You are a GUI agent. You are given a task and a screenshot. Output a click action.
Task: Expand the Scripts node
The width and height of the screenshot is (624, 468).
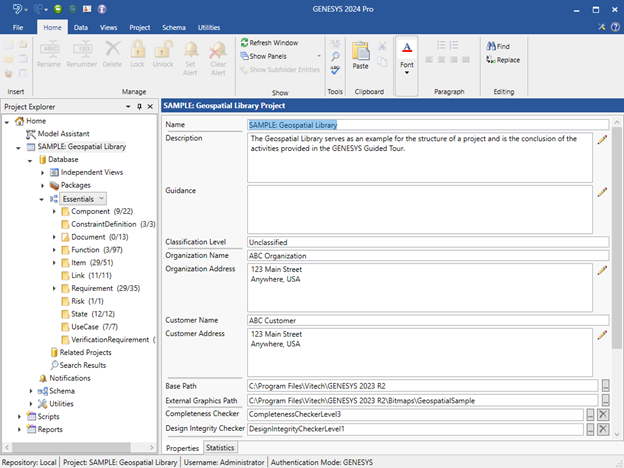(19, 417)
